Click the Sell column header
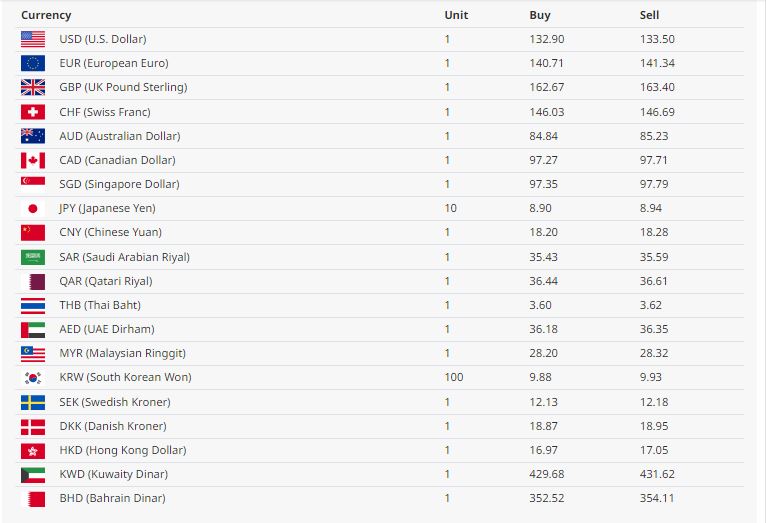 point(649,15)
